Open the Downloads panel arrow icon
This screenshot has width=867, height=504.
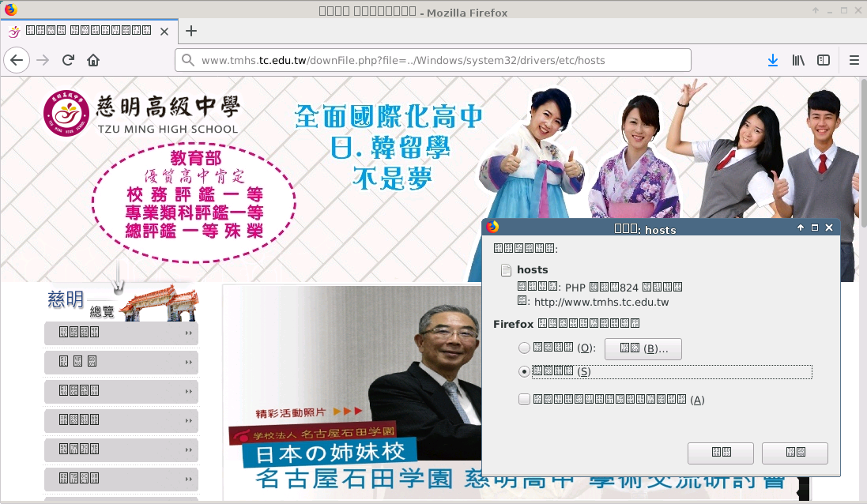[773, 60]
